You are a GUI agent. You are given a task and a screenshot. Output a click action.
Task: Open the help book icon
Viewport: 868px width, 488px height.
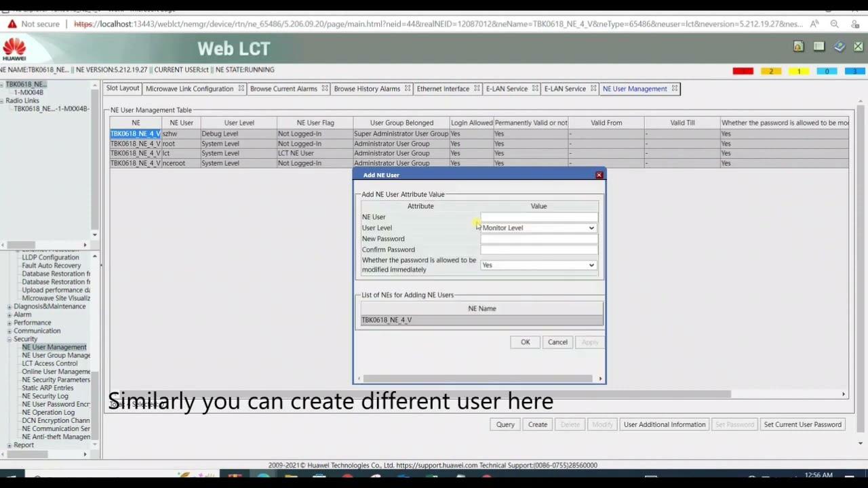click(840, 46)
